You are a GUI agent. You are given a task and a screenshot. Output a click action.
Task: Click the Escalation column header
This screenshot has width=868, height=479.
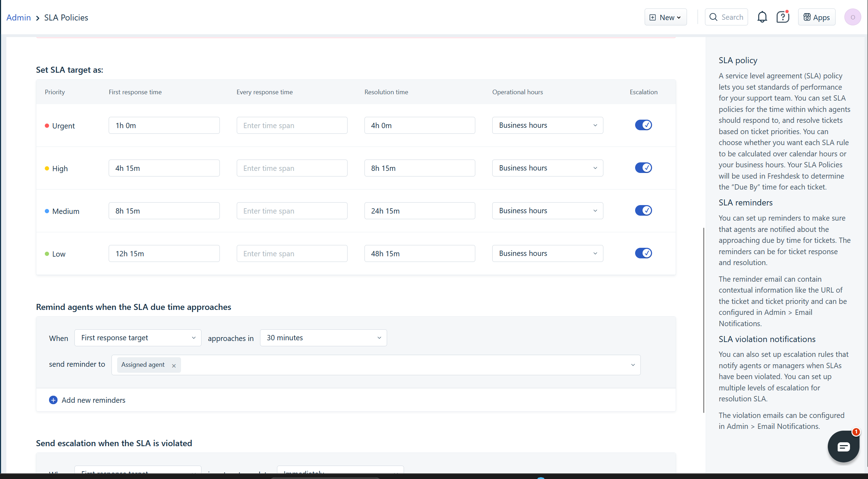pyautogui.click(x=644, y=92)
